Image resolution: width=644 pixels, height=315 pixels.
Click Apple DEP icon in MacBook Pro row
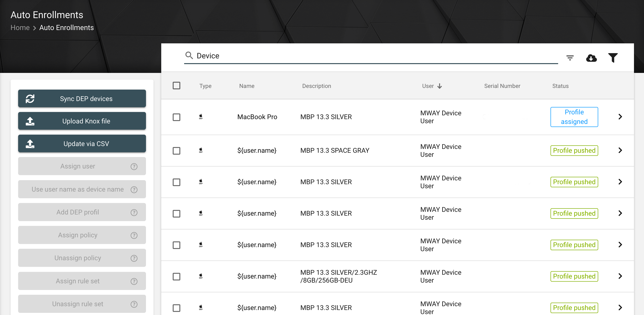[201, 117]
